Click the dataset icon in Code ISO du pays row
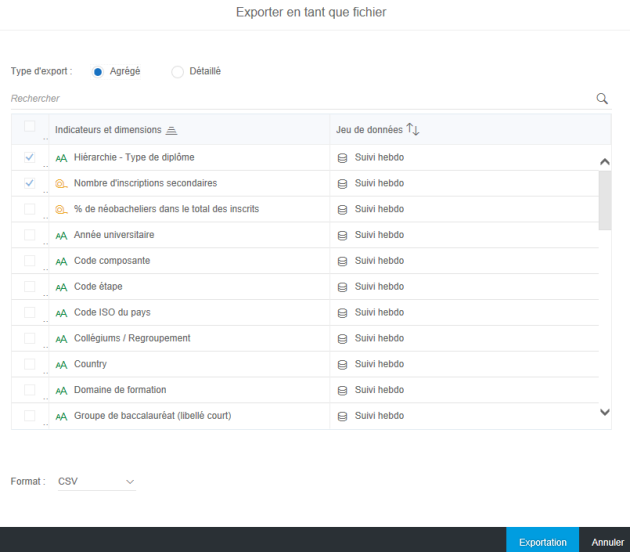630x552 pixels. [342, 313]
